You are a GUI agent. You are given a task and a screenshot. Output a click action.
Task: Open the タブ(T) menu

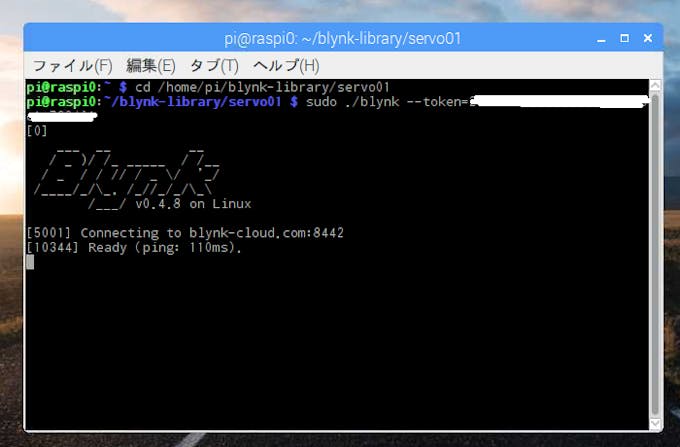click(214, 66)
